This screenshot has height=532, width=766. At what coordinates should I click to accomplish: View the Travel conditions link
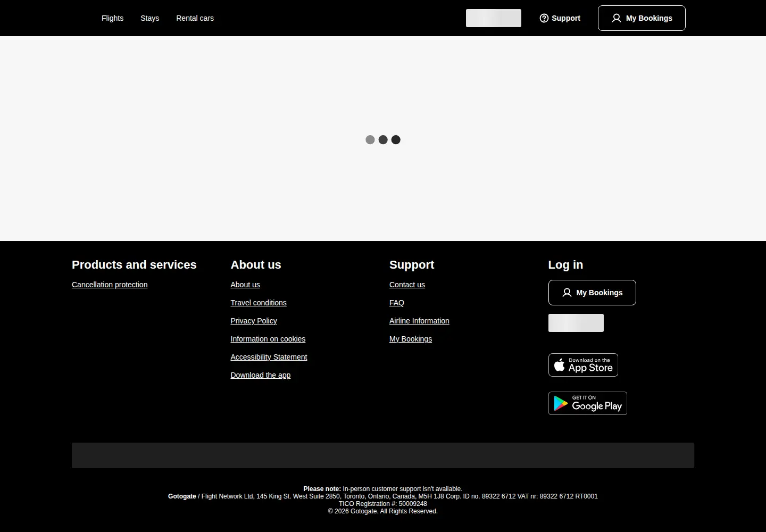point(259,303)
